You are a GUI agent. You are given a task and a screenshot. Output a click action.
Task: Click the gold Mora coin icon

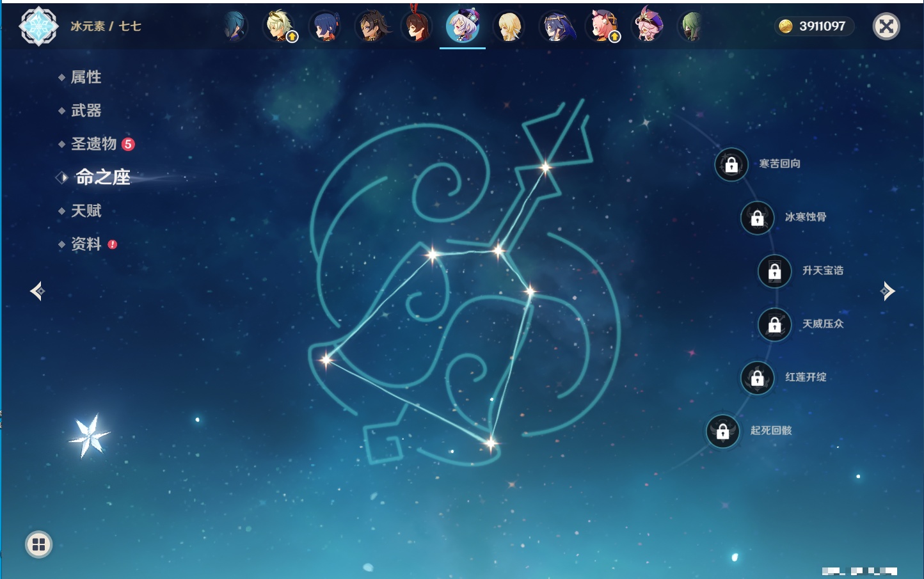click(x=786, y=26)
